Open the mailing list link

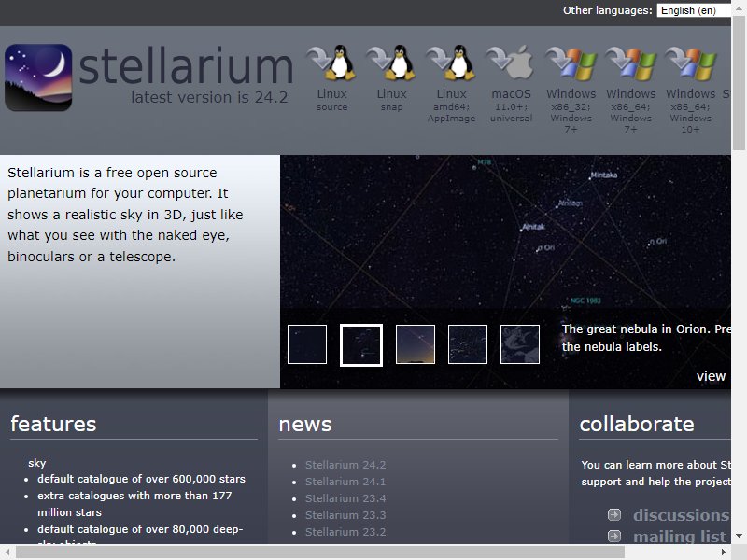(680, 537)
